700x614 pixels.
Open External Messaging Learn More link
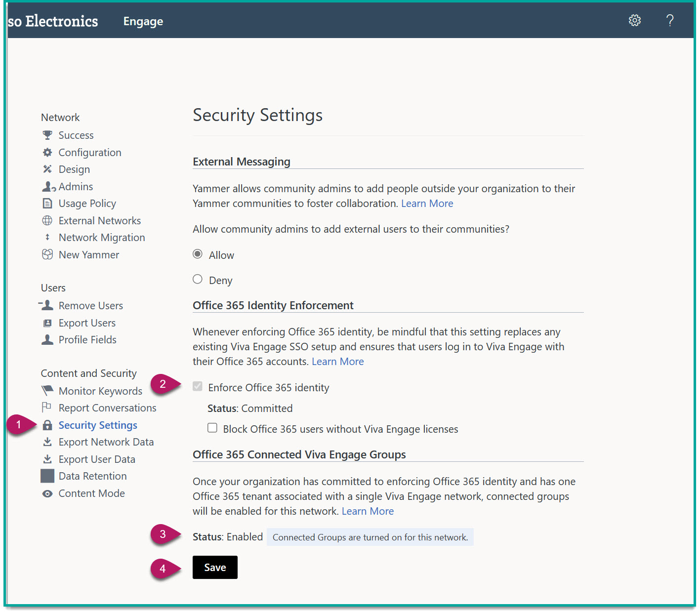427,203
